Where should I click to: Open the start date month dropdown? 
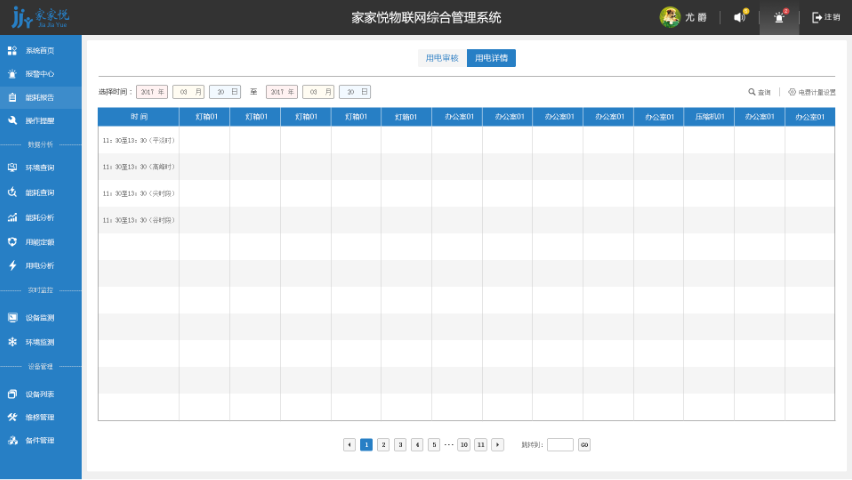tap(188, 92)
